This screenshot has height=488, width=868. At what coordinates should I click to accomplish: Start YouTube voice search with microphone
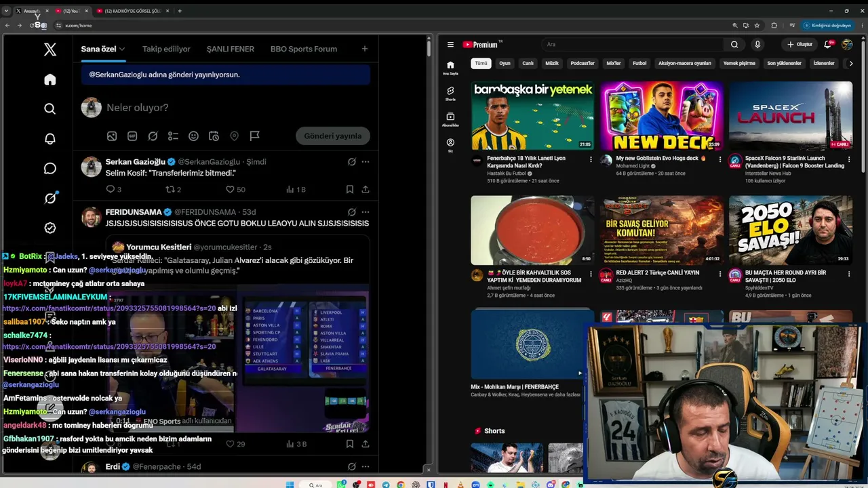(757, 45)
